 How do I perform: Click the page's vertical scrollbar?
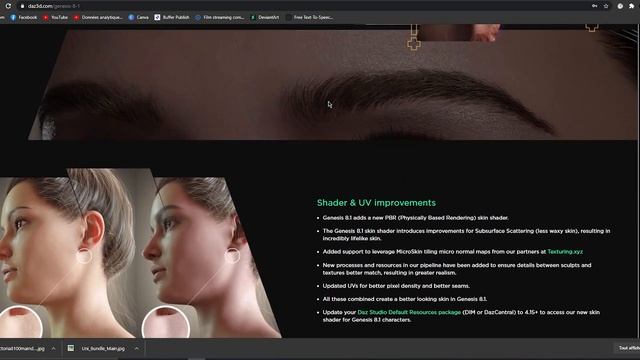[x=638, y=180]
